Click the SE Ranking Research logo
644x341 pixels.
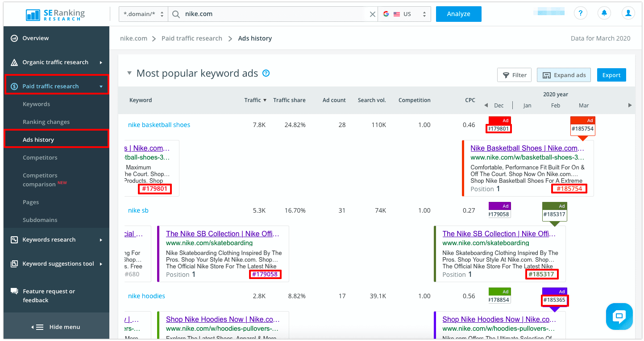pos(55,14)
